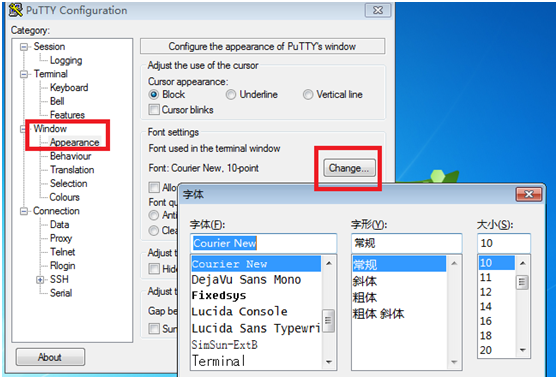Click the font list scrollbar thumb
Image resolution: width=558 pixels, height=379 pixels.
tap(328, 321)
